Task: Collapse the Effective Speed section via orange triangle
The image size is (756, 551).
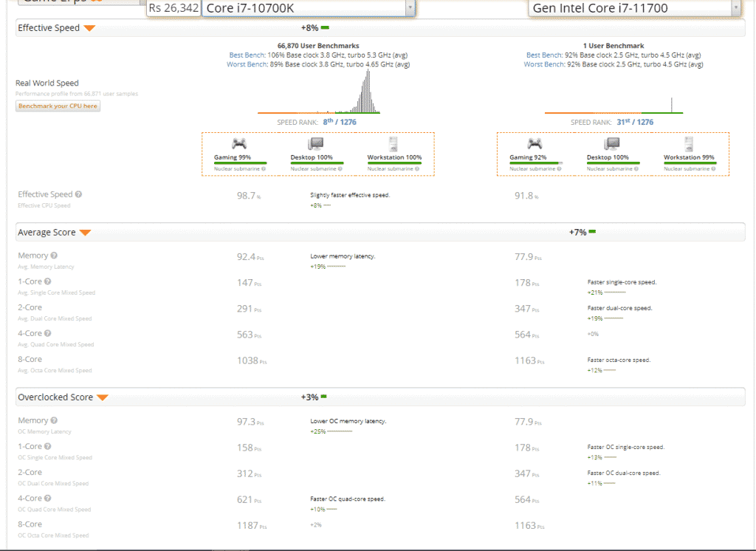Action: (89, 28)
